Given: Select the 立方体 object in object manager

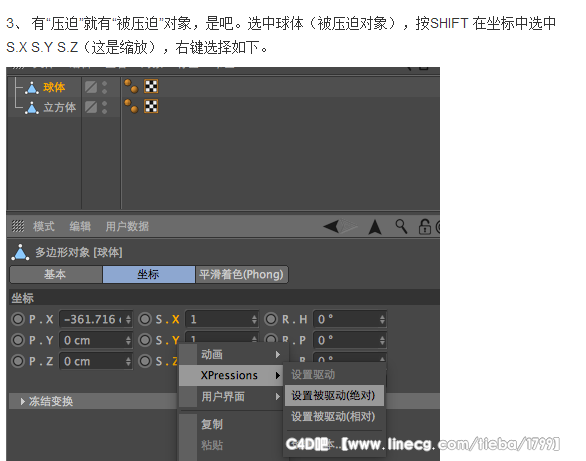Looking at the screenshot, I should pyautogui.click(x=59, y=108).
